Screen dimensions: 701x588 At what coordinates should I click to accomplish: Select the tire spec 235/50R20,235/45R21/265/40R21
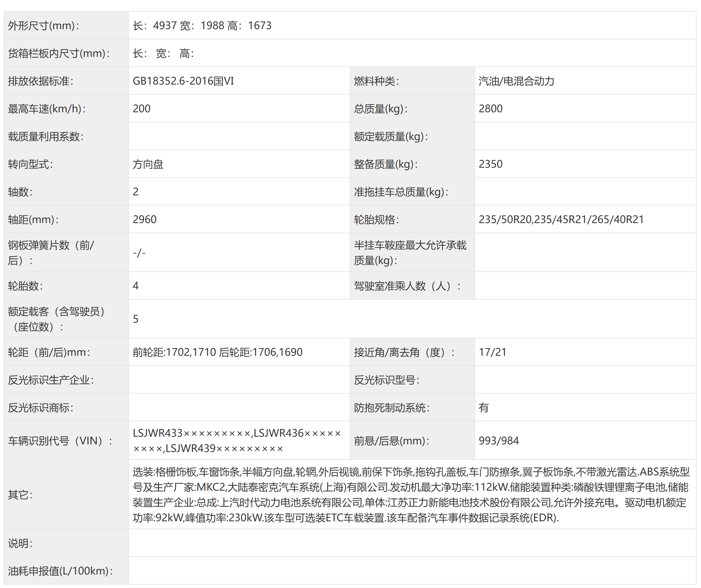coord(561,219)
